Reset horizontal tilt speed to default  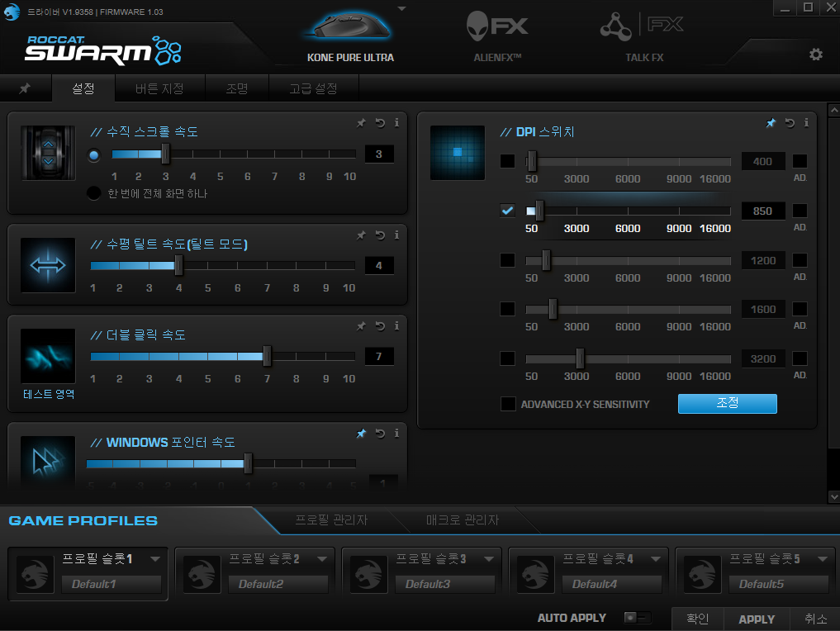click(380, 235)
